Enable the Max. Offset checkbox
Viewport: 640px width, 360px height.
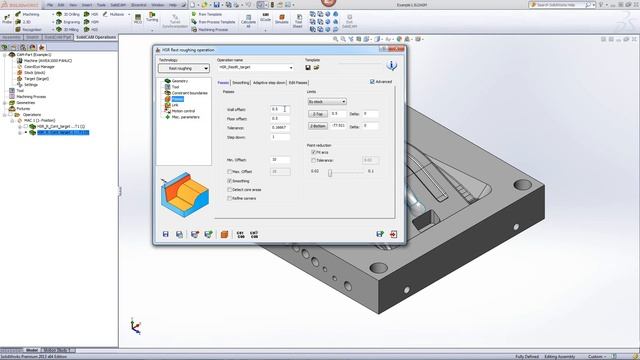point(229,172)
